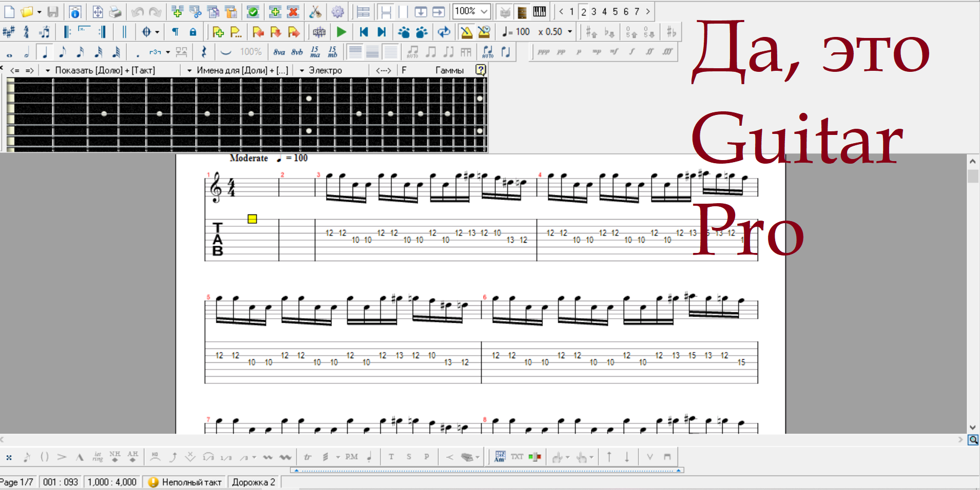Insert text with TXT icon
This screenshot has width=980, height=490.
coord(517,457)
